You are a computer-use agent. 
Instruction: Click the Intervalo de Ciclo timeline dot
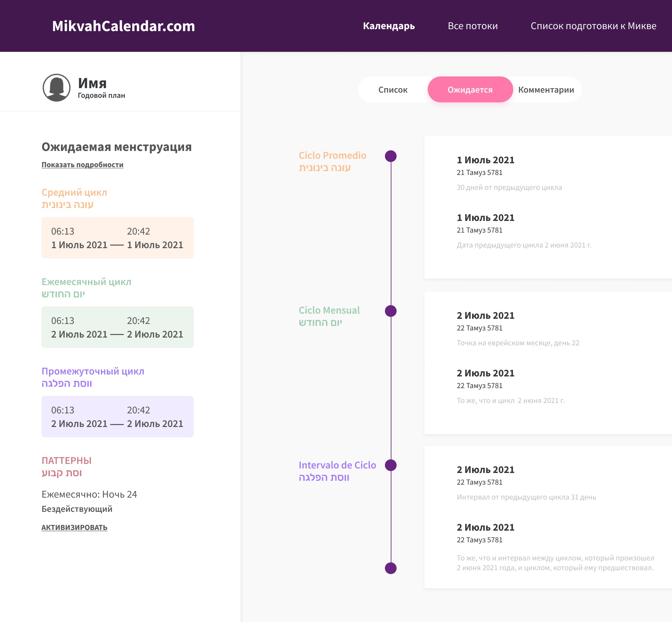click(x=390, y=466)
